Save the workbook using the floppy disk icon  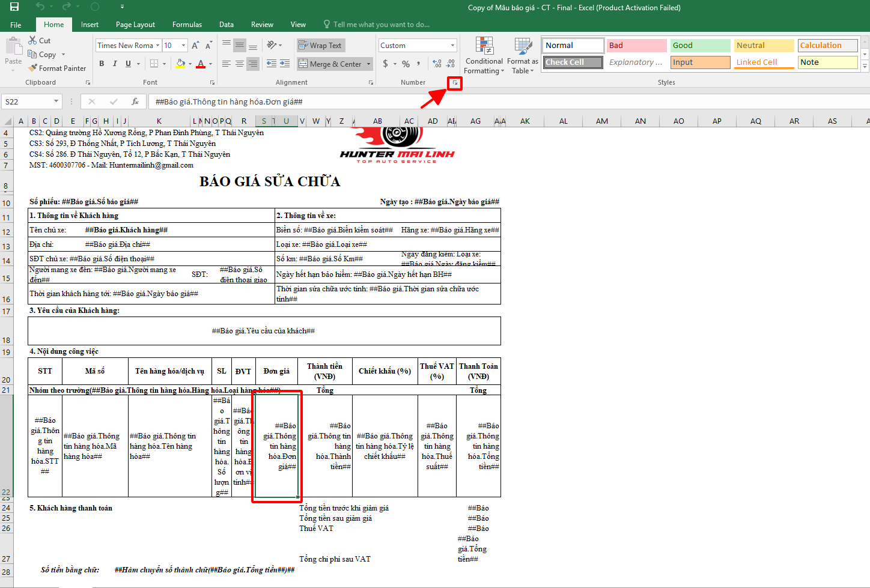click(x=14, y=7)
